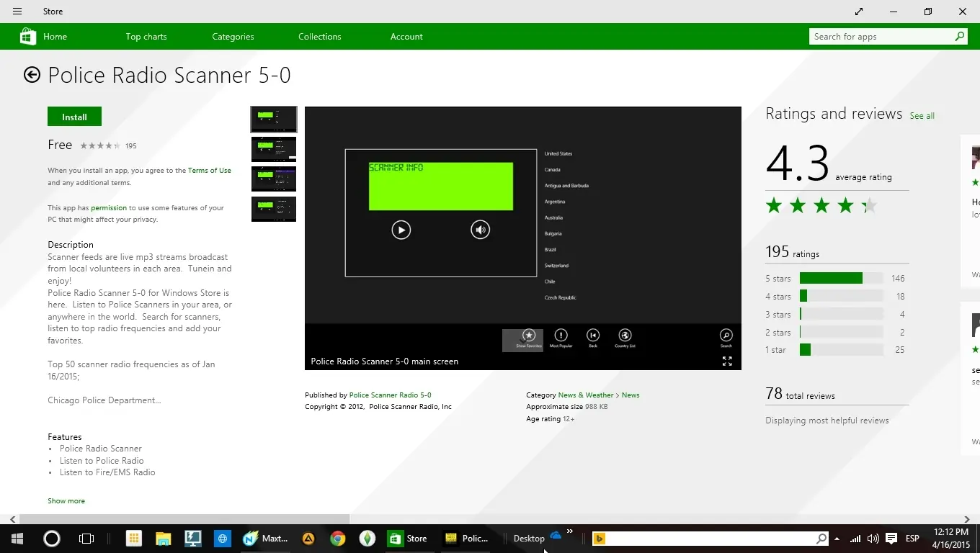
Task: Open the volume control tray icon
Action: pos(873,539)
